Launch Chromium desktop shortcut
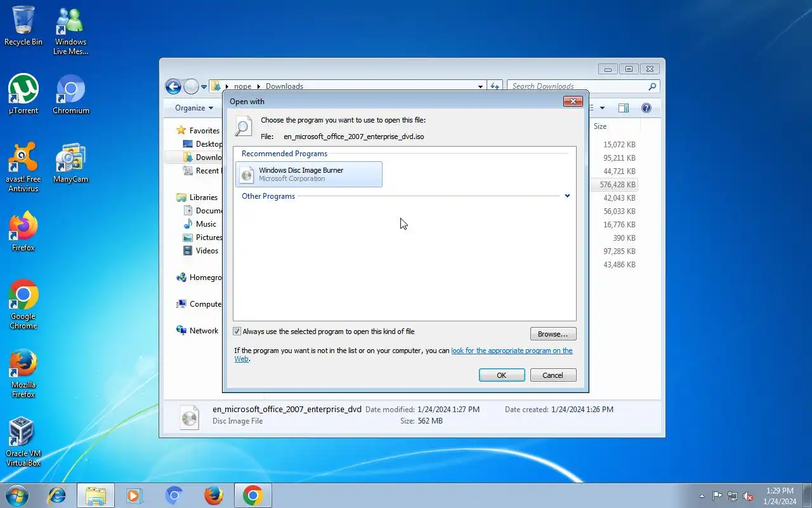 click(x=70, y=95)
